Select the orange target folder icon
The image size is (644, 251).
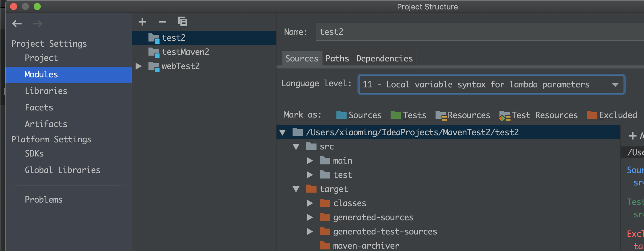[311, 189]
